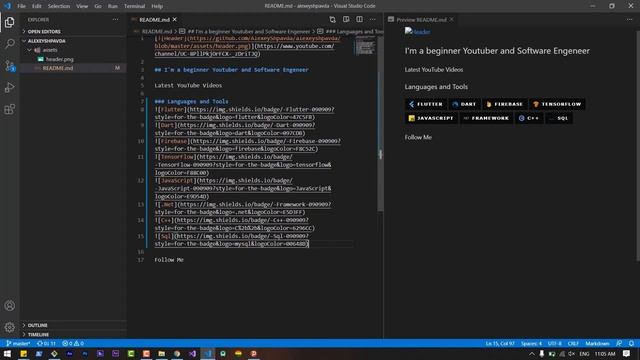Click the Flutter badge in preview

tap(426, 104)
